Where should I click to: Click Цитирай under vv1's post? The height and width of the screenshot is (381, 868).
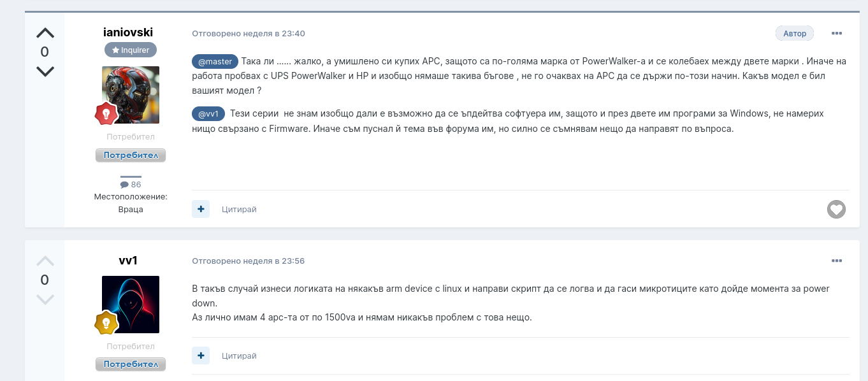pos(239,356)
